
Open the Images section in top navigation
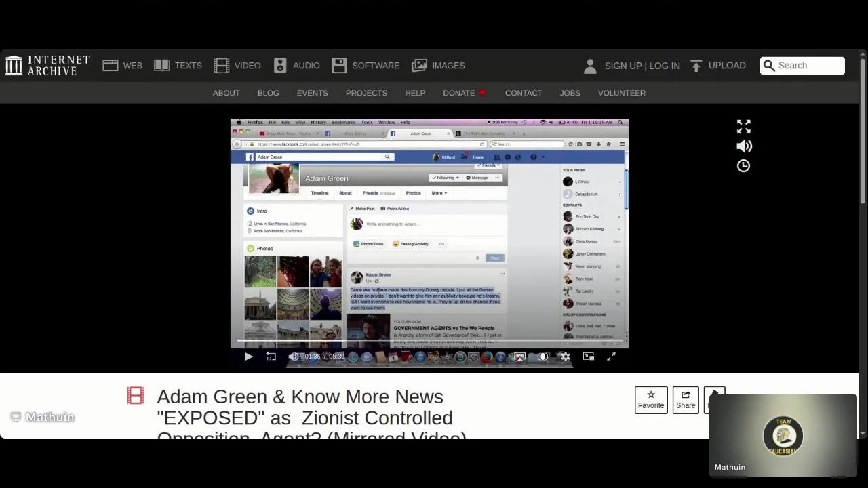pos(438,66)
